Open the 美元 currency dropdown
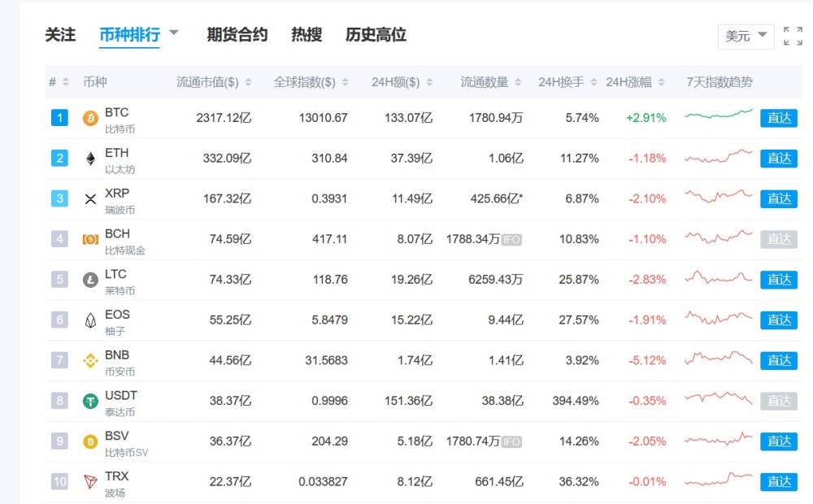Screen dimensions: 813x504 [x=746, y=37]
